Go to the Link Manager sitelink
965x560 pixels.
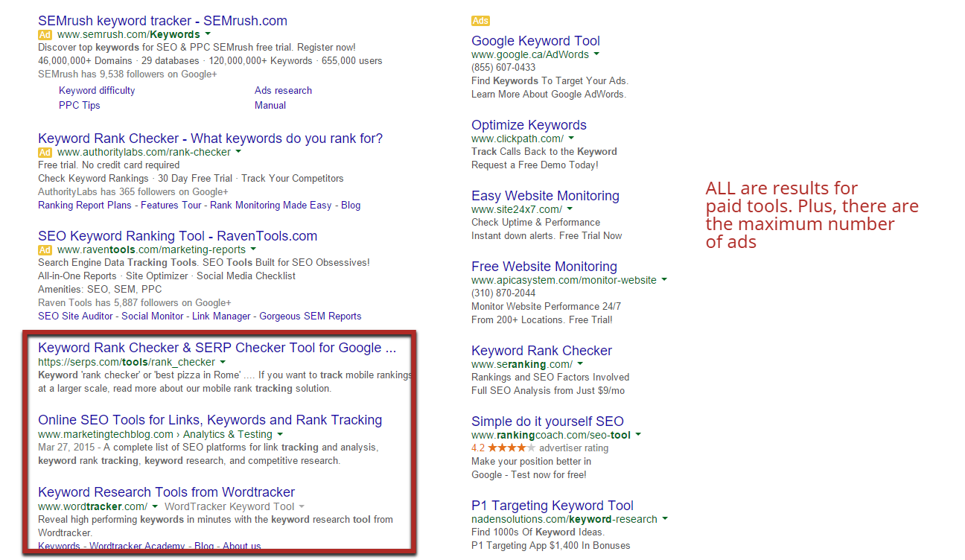click(221, 316)
